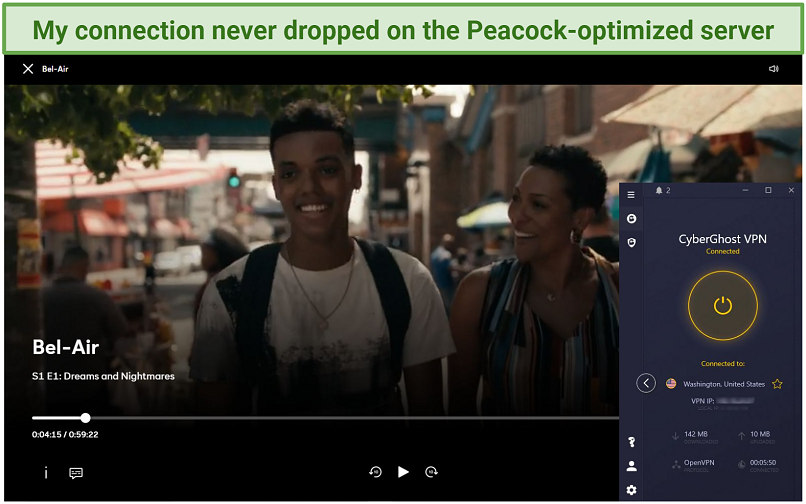Close the CyberGhost VPN window
Screen dimensions: 806x504
pos(791,190)
